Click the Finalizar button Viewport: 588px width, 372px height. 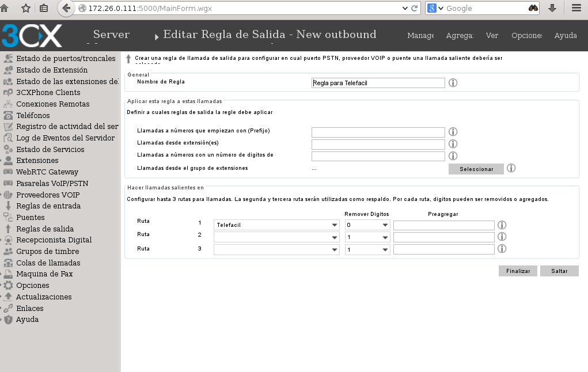coord(517,271)
